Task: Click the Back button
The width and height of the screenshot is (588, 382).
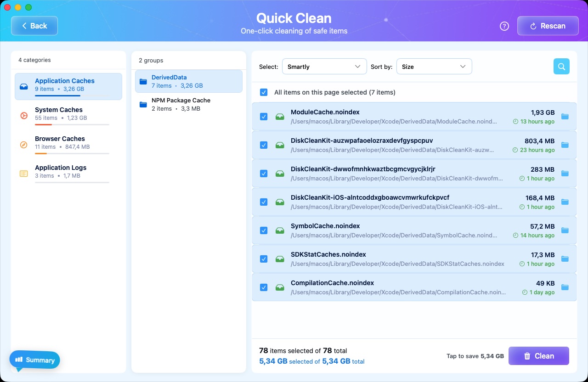Action: [x=34, y=26]
